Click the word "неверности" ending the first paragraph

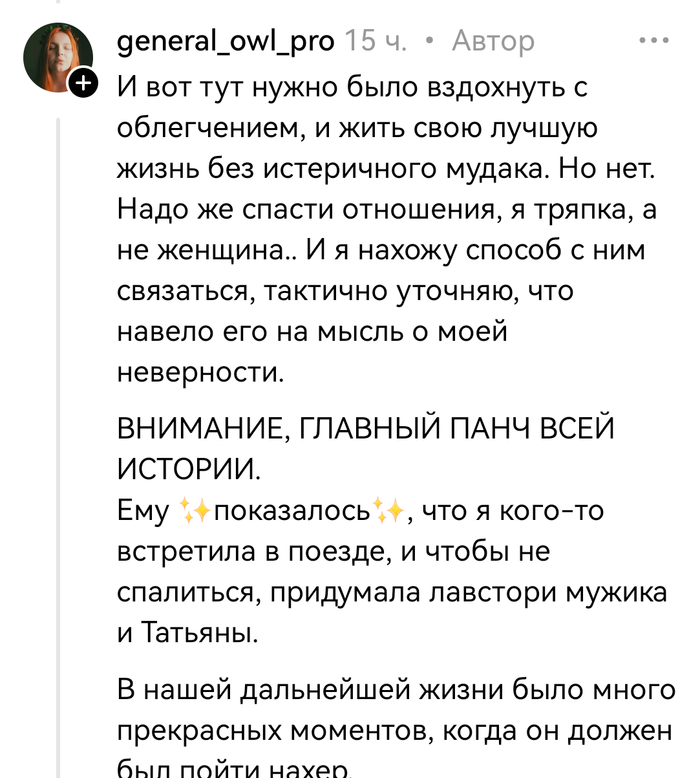click(x=200, y=372)
